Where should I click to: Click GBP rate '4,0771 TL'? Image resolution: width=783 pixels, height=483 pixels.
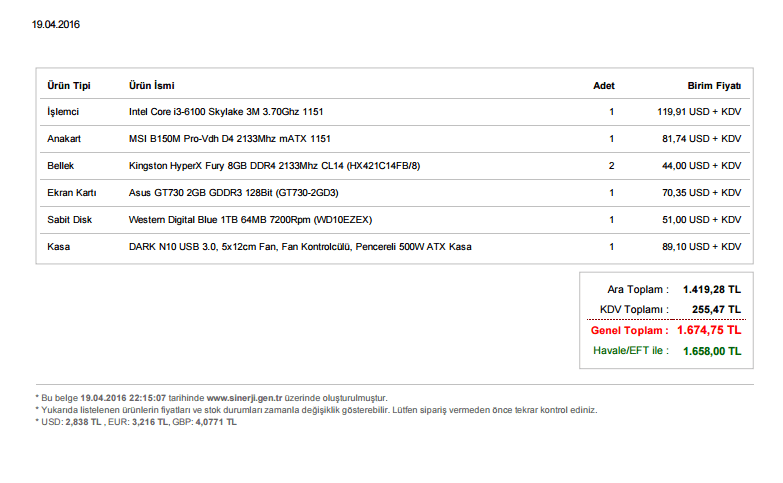tap(216, 422)
